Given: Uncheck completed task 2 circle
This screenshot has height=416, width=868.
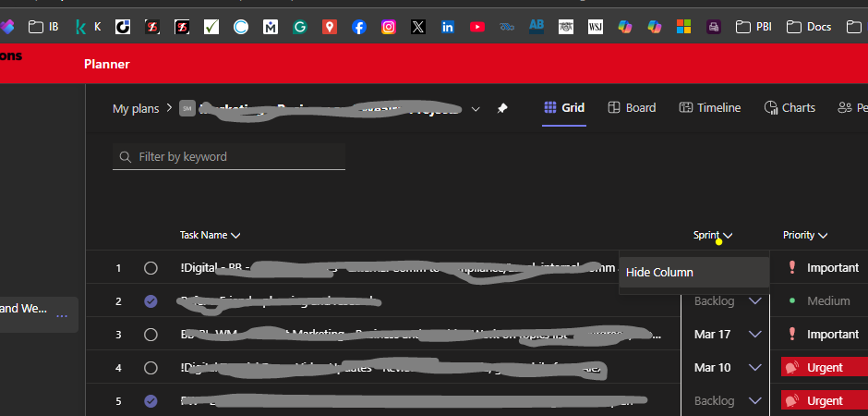Looking at the screenshot, I should click(151, 301).
